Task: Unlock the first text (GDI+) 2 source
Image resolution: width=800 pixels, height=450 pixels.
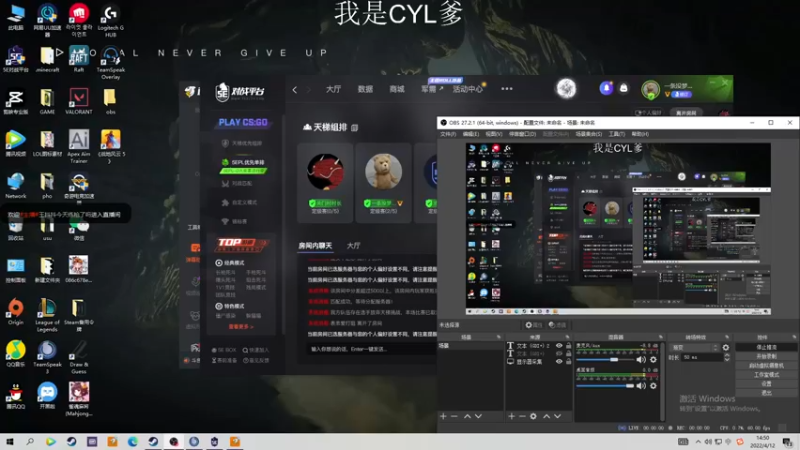Action: (568, 345)
